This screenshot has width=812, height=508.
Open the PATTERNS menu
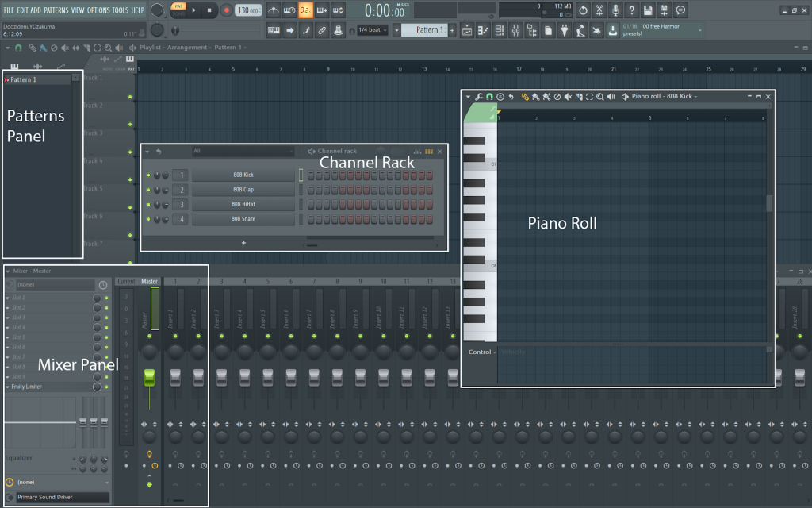coord(56,10)
